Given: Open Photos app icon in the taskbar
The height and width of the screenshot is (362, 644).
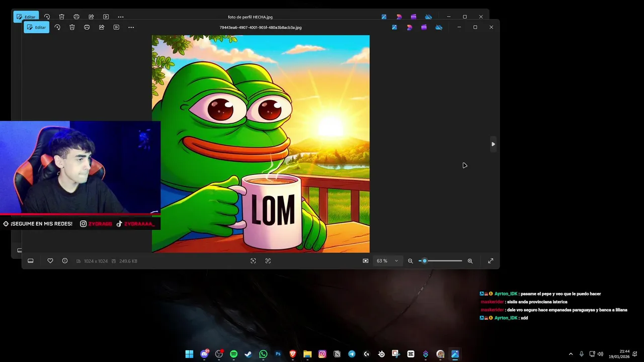Looking at the screenshot, I should pos(455,354).
